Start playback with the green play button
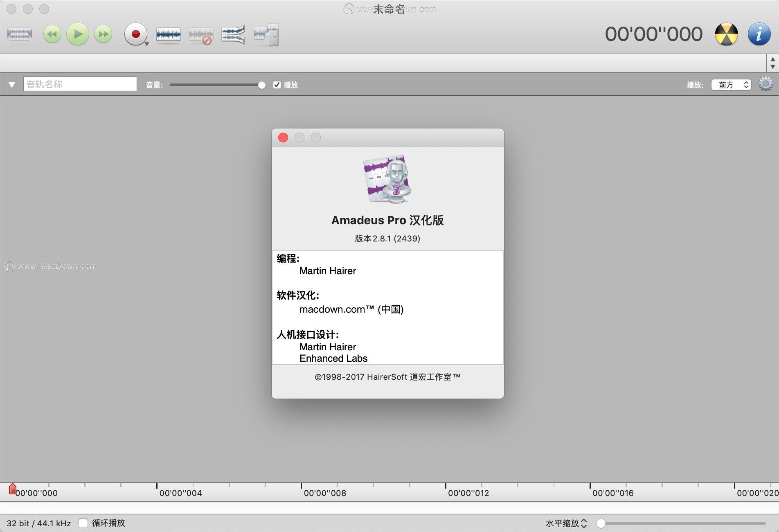779x532 pixels. click(x=78, y=34)
